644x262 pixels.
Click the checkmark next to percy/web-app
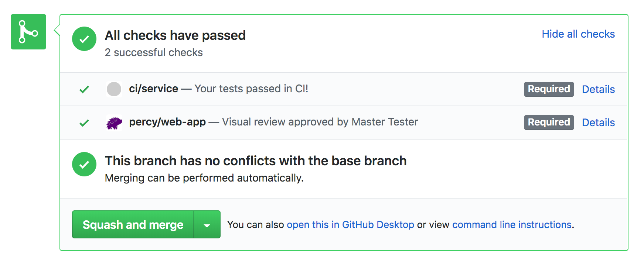pos(84,123)
